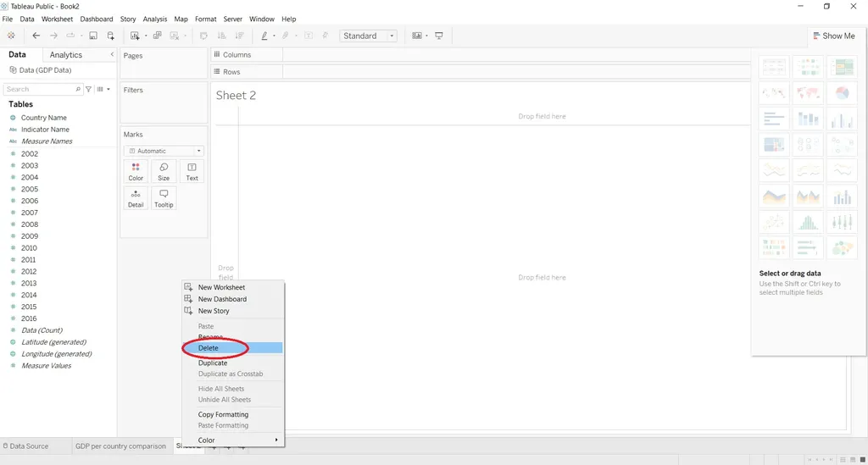Click the Search fields input box

38,89
